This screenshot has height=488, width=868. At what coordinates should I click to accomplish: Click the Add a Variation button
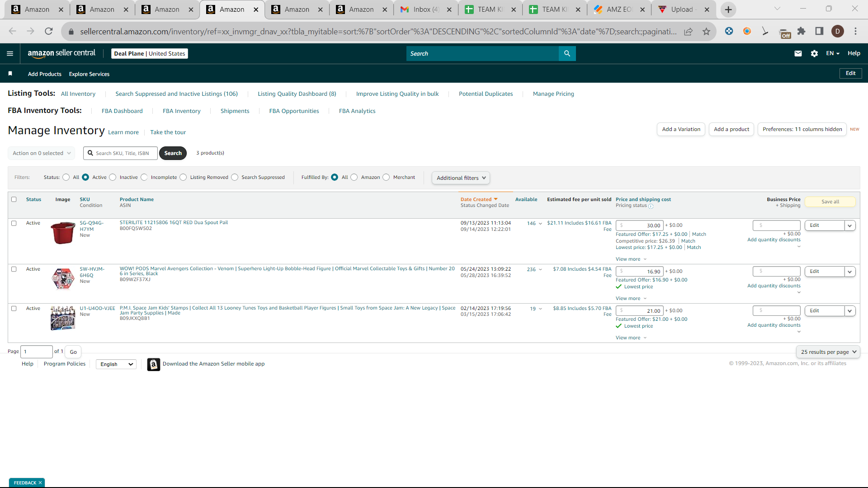point(681,129)
